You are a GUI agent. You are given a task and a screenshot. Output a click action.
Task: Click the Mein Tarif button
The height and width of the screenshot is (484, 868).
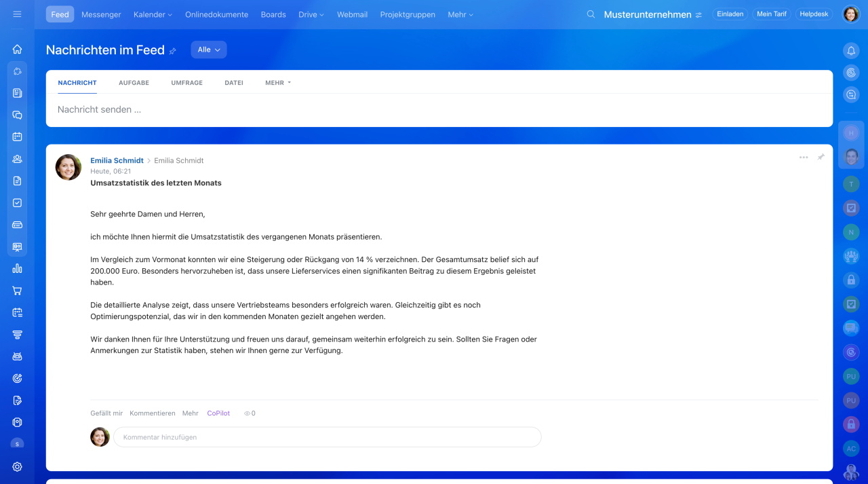point(772,14)
